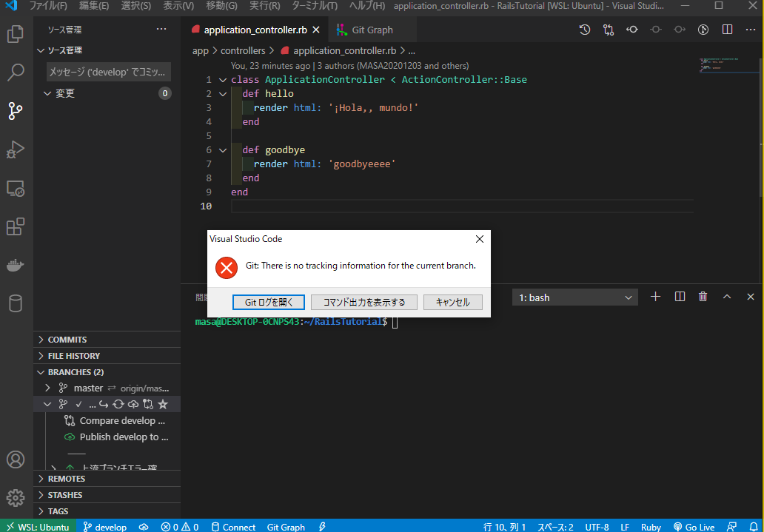Screen dimensions: 764x532
Task: Switch to the Git Graph tab
Action: 372,30
